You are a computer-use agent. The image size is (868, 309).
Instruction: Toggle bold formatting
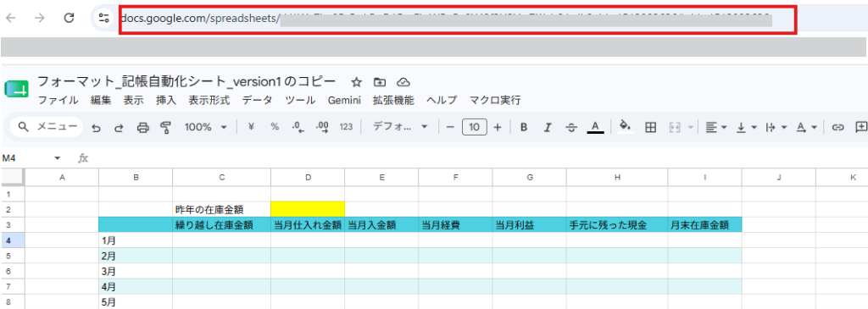(524, 127)
